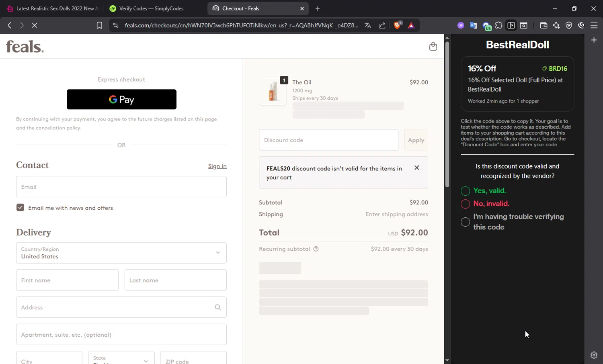
Task: Click the address search magnifier icon
Action: pyautogui.click(x=218, y=307)
